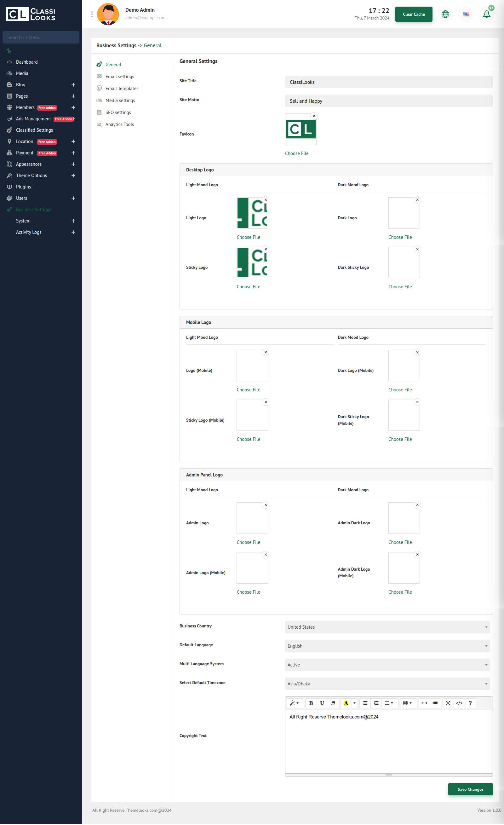The image size is (504, 825).
Task: Switch the editor to code view
Action: [x=459, y=703]
